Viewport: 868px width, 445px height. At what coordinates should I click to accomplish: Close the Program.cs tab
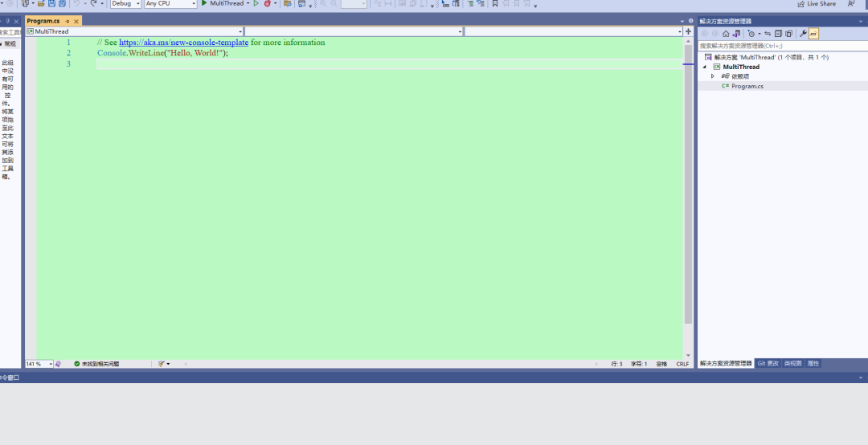coord(76,21)
